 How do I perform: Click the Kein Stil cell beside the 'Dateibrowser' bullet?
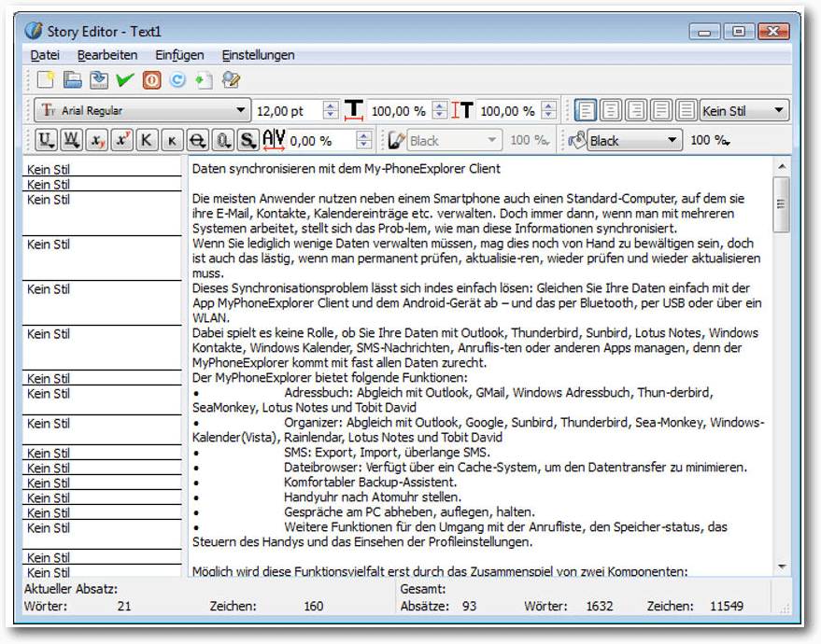point(102,468)
